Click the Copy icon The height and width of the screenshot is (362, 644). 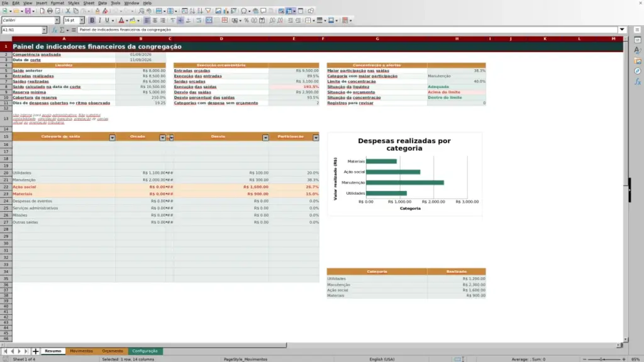(x=75, y=11)
